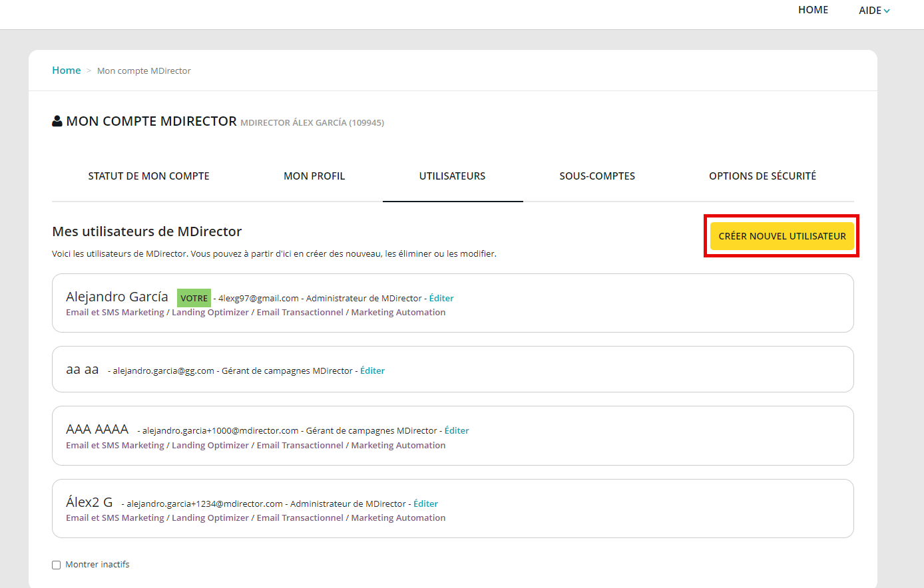This screenshot has height=588, width=924.
Task: Click Éditer for Álex2 G
Action: [425, 504]
